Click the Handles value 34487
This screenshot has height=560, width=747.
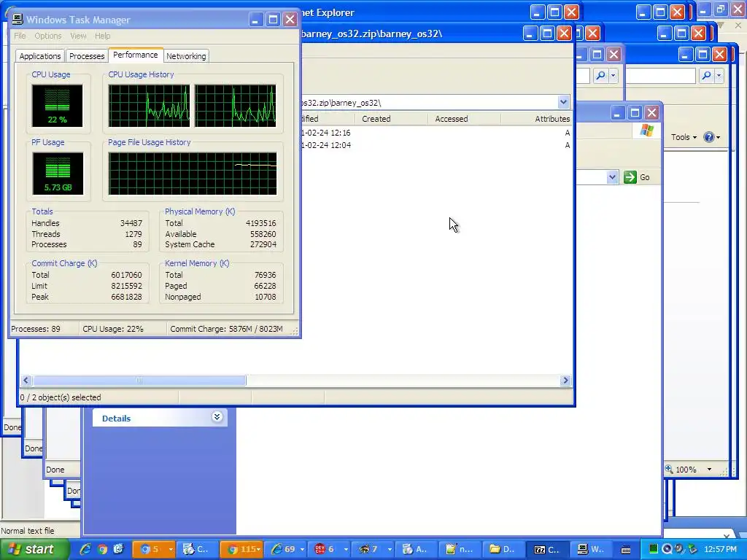tap(131, 223)
